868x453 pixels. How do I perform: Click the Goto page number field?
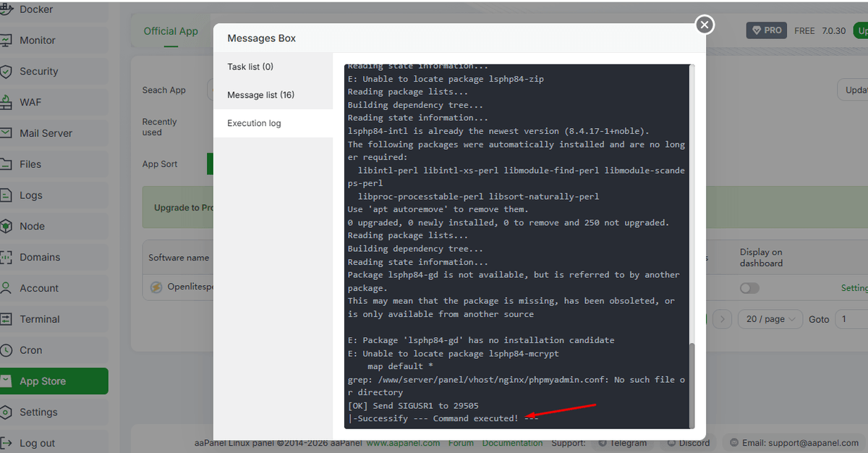click(851, 319)
